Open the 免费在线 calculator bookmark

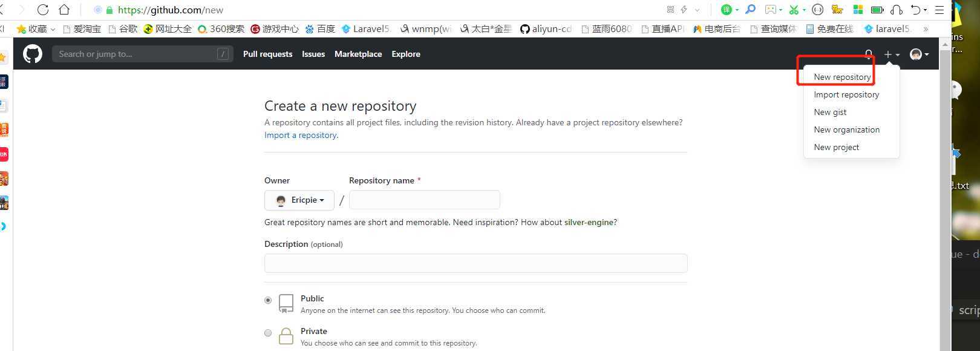coord(829,29)
